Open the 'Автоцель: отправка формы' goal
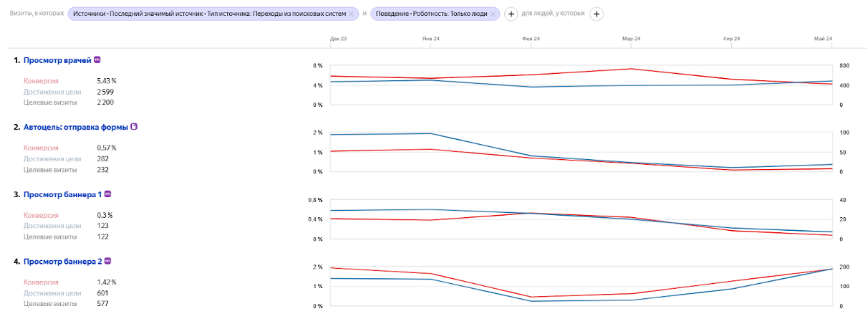868x324 pixels. [x=75, y=127]
